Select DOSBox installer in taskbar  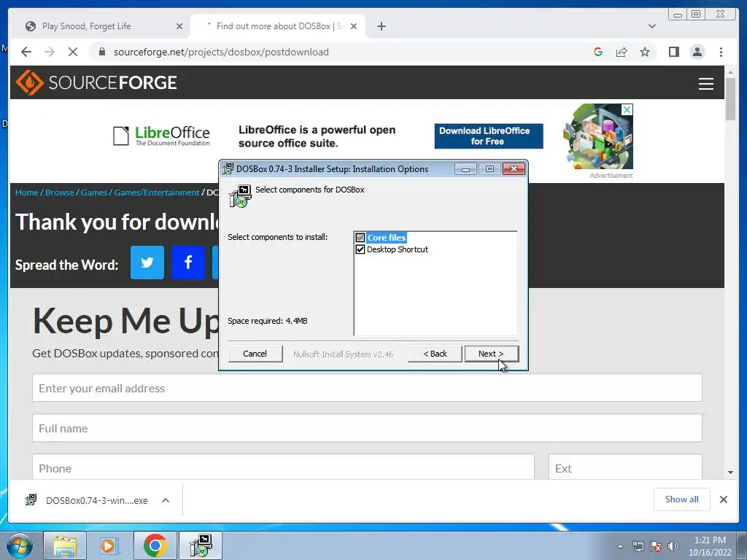[201, 545]
